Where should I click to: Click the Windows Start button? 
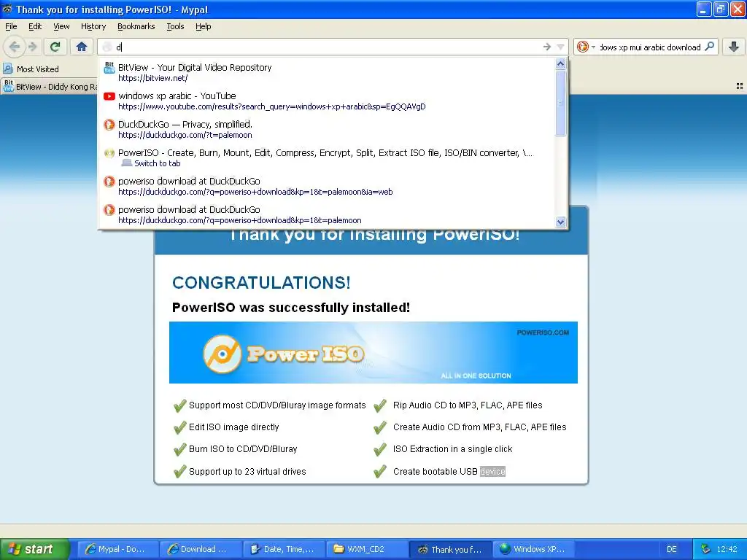tap(35, 549)
